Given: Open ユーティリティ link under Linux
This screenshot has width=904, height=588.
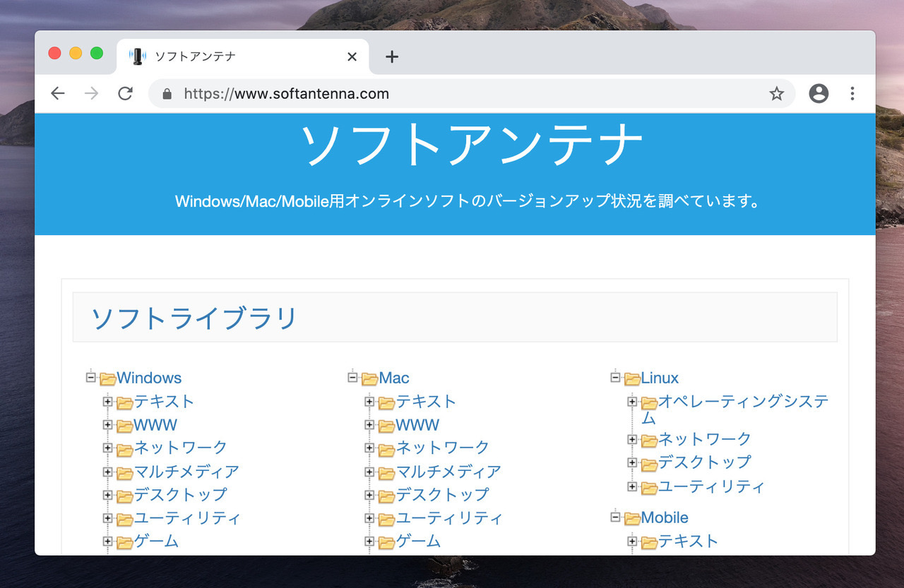Looking at the screenshot, I should click(711, 486).
